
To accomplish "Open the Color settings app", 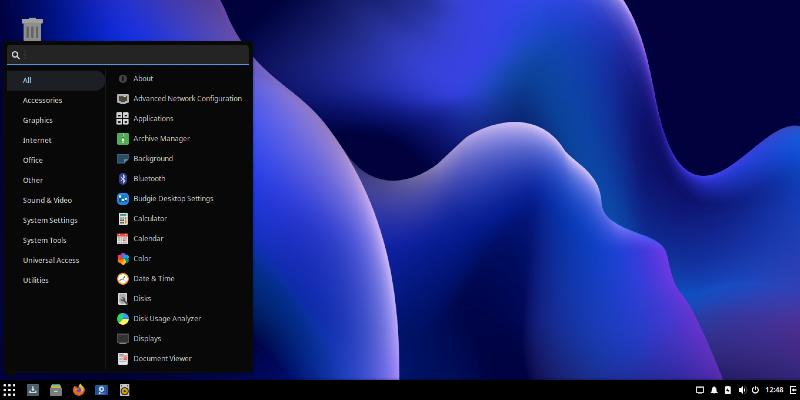I will [x=142, y=258].
